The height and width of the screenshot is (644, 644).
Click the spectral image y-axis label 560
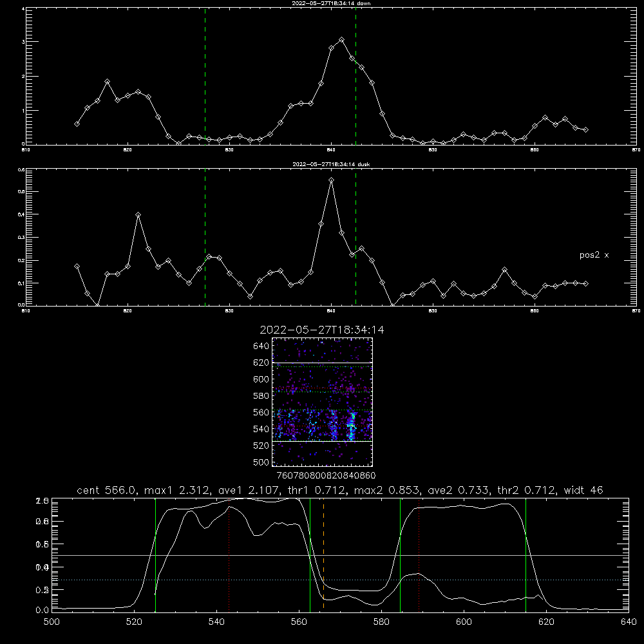click(261, 412)
